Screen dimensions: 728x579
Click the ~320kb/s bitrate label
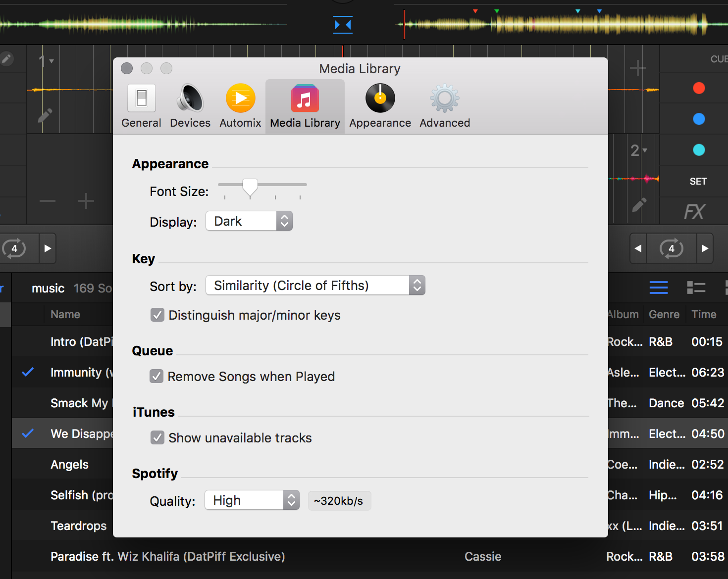point(339,501)
